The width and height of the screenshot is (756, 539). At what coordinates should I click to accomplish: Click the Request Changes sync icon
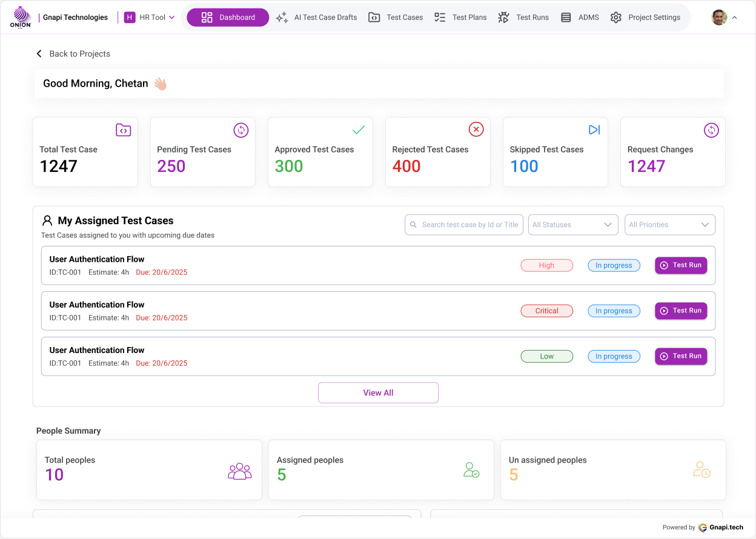(x=711, y=130)
